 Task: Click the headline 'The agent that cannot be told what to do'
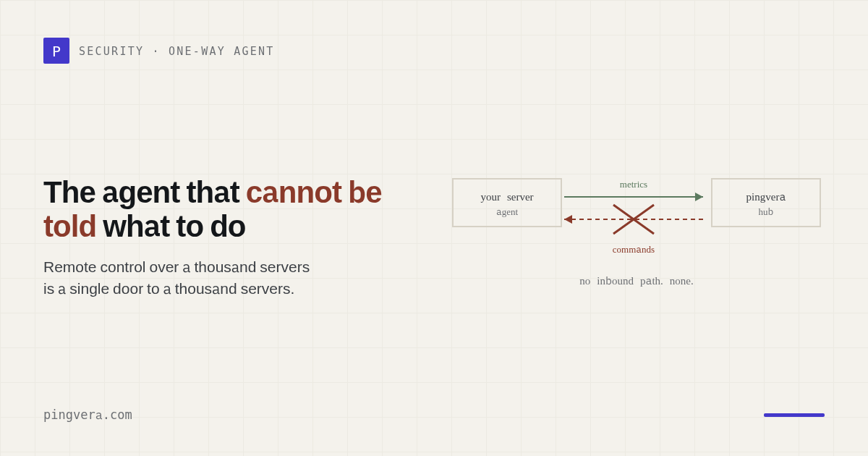click(x=213, y=209)
